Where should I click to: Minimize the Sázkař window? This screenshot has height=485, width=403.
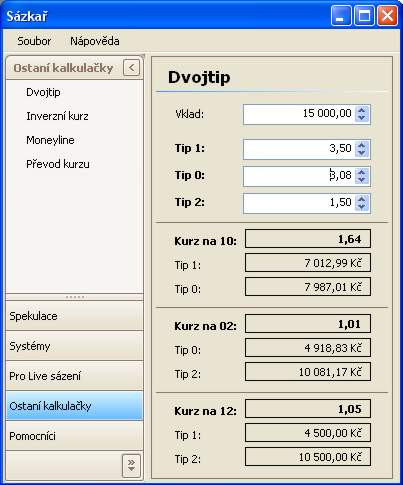coord(341,15)
